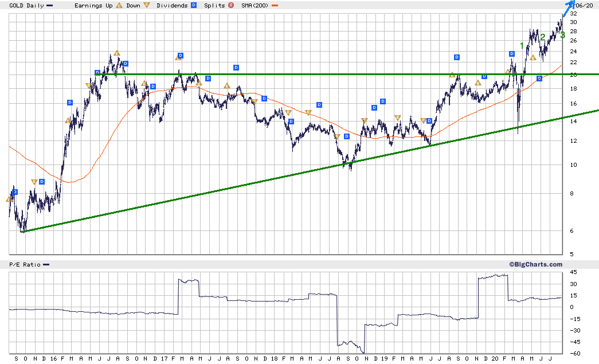This screenshot has width=599, height=364.
Task: Click the 'Earnings Up' legend label
Action: pyautogui.click(x=93, y=6)
